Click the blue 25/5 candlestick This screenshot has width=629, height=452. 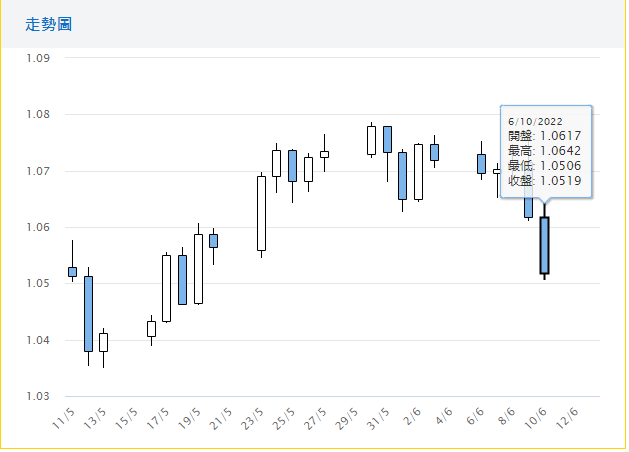coord(292,165)
